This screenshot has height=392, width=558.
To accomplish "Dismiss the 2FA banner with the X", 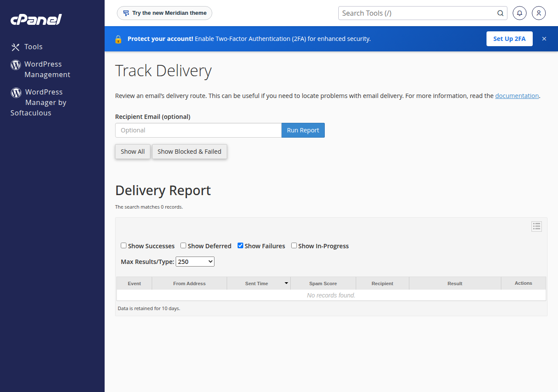I will (x=544, y=39).
